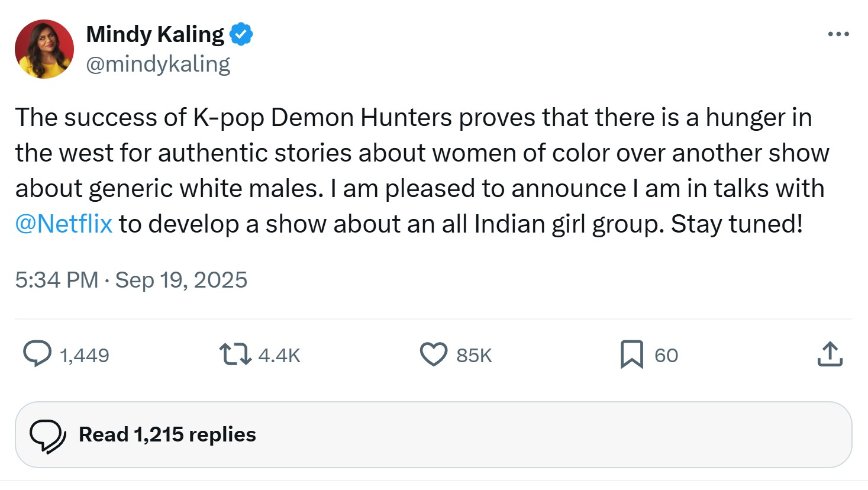
Task: Follow the @Netflix mention link
Action: 64,224
